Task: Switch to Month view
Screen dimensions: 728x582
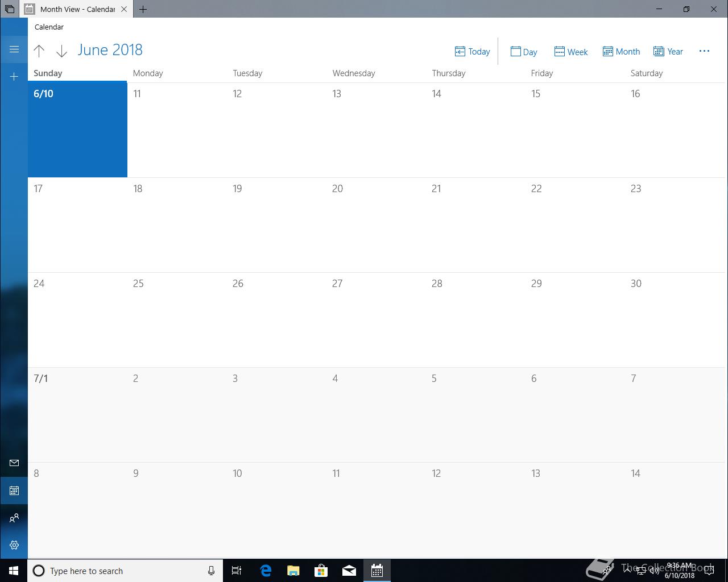Action: tap(621, 52)
